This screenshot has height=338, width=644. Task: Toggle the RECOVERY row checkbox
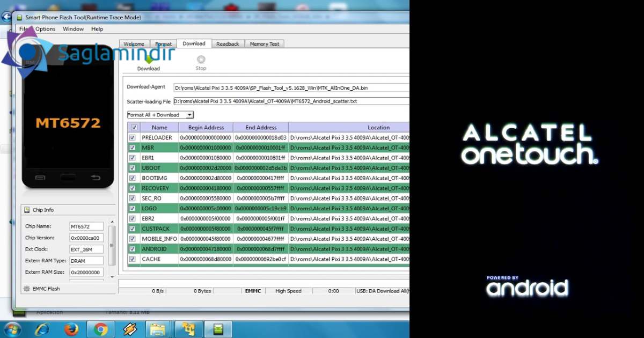(132, 188)
